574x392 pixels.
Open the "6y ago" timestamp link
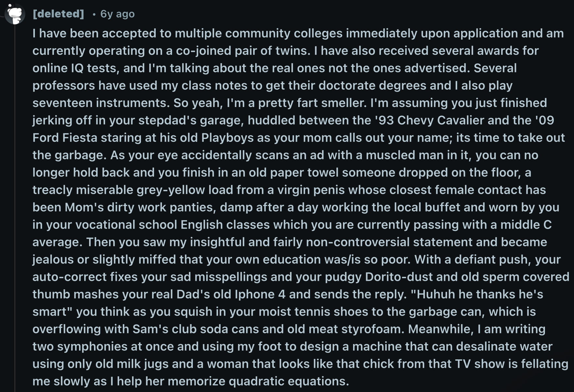[117, 14]
